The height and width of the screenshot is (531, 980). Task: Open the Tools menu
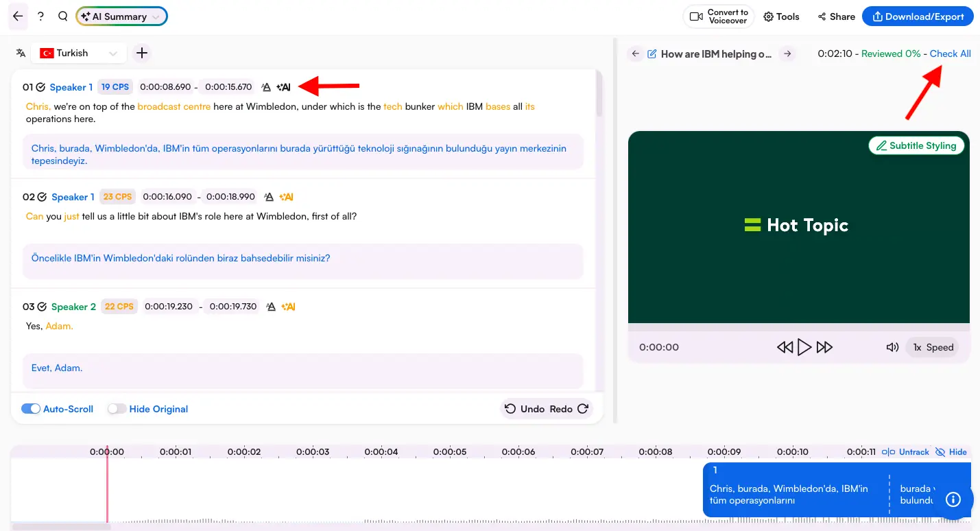(782, 16)
